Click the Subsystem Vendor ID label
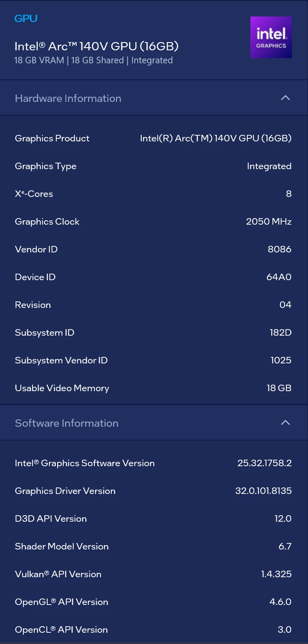This screenshot has width=308, height=644. (61, 360)
